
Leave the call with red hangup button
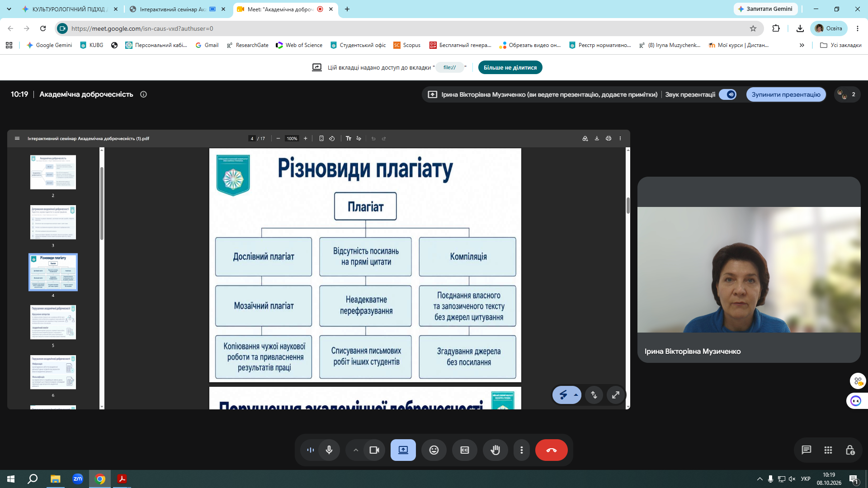[552, 450]
